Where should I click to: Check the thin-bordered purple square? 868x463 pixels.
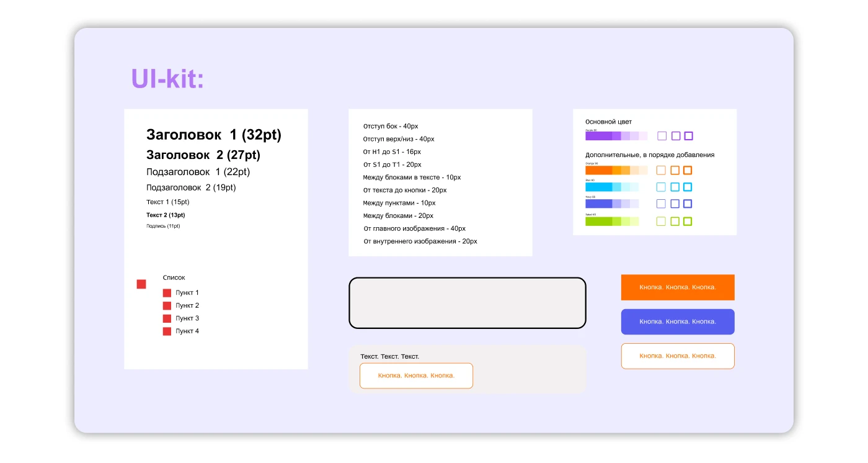(662, 136)
